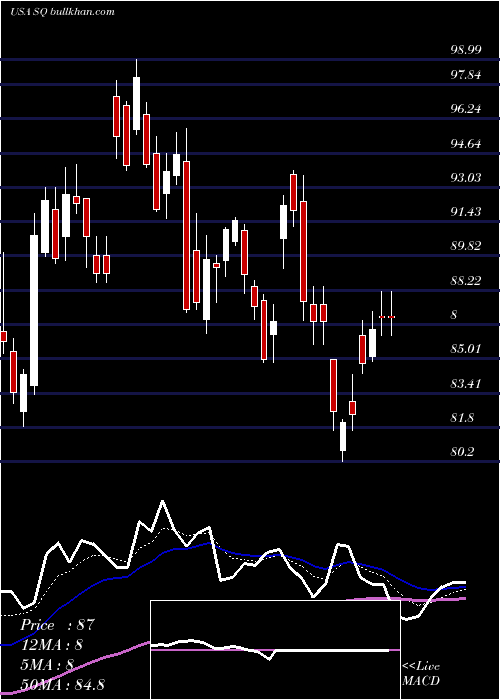
Task: Click the 83.41 price axis label
Action: point(466,383)
